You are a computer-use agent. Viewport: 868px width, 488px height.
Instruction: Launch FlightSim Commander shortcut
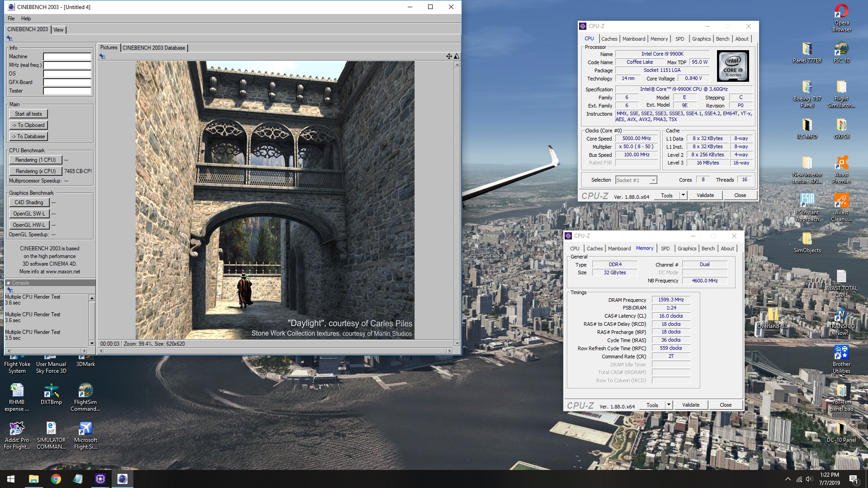85,398
